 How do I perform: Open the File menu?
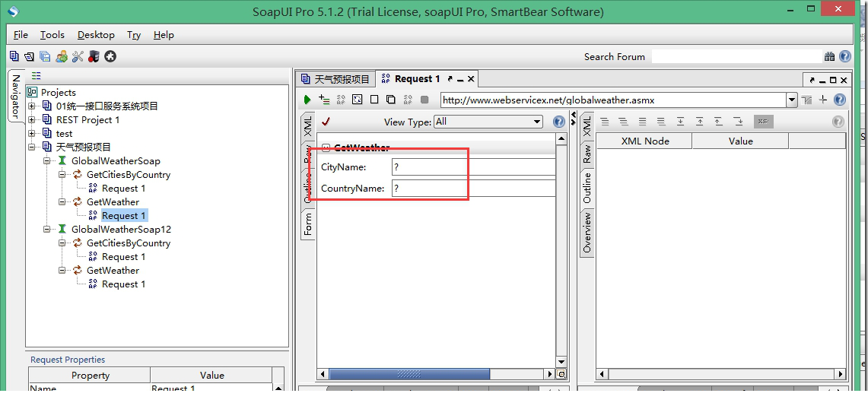21,35
